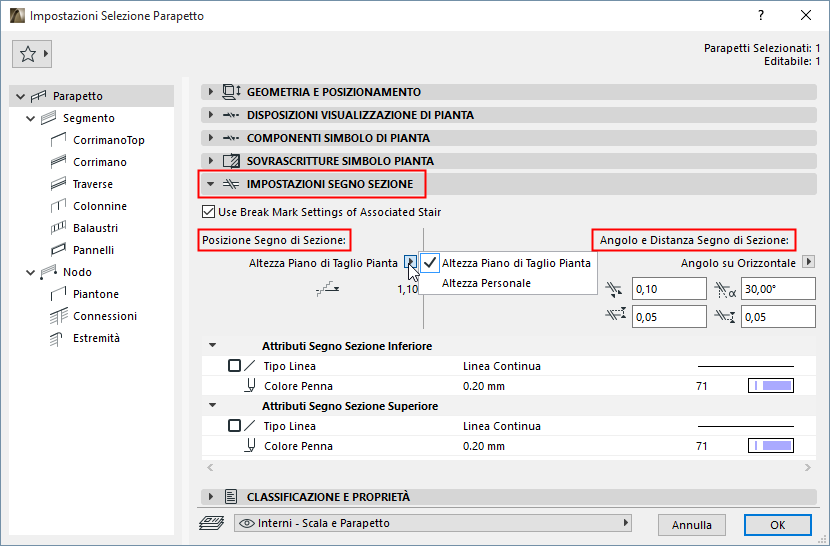Click pen icon for Colore Penna Superiore

pyautogui.click(x=250, y=445)
